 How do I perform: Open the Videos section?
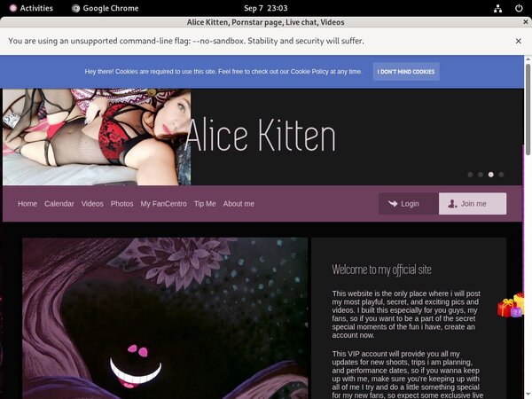tap(92, 204)
